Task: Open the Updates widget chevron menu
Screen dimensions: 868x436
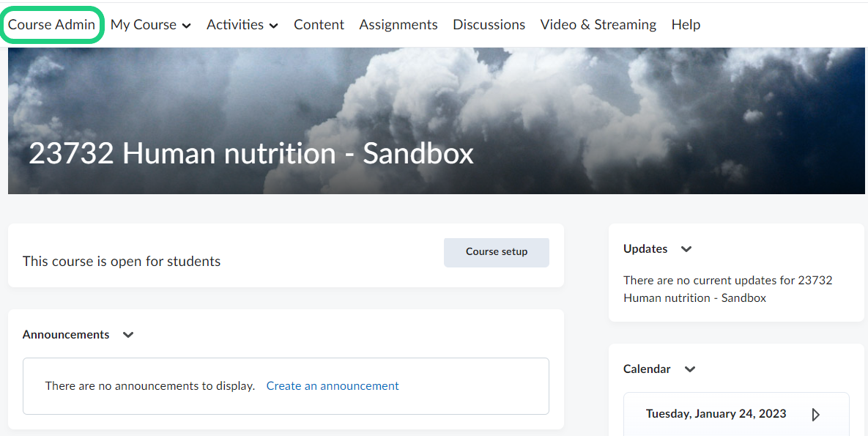Action: click(x=686, y=249)
